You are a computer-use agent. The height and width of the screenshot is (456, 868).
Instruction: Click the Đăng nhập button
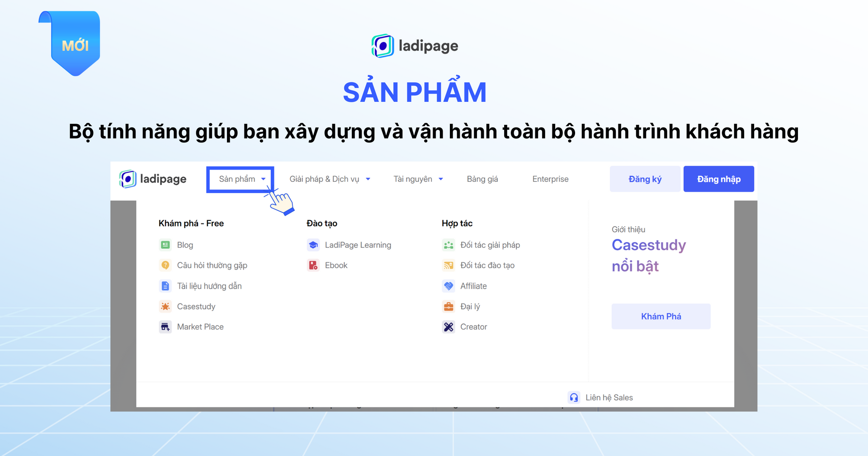click(x=718, y=179)
